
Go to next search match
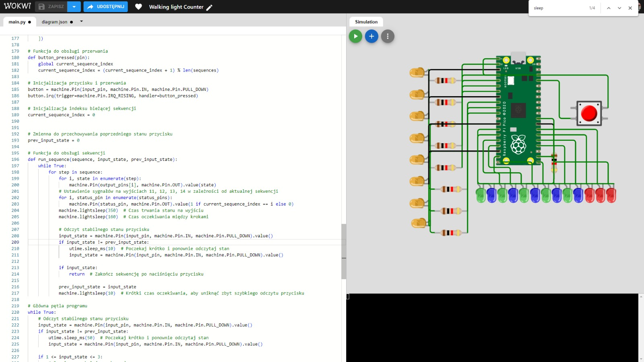pyautogui.click(x=619, y=8)
